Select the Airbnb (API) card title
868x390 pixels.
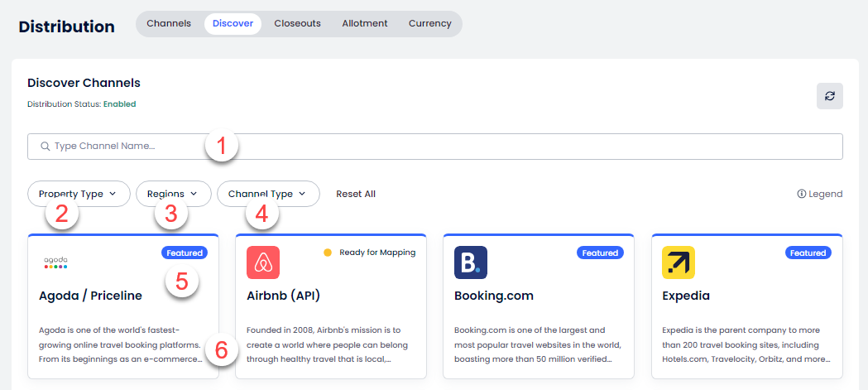(x=283, y=296)
